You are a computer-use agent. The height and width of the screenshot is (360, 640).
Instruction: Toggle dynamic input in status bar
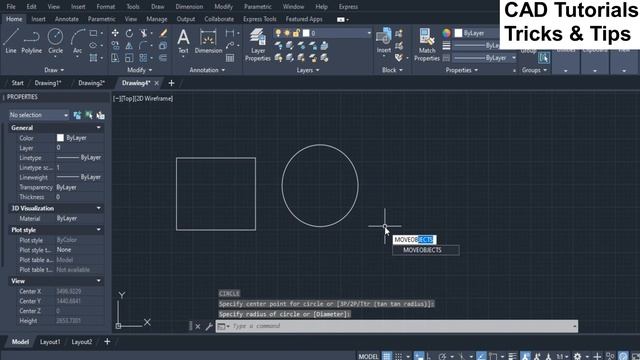(x=418, y=356)
